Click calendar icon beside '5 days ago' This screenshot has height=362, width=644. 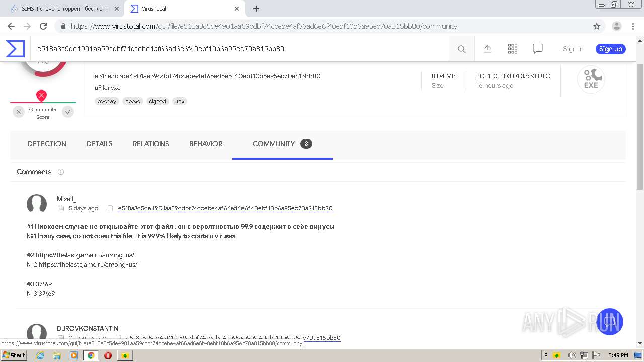[61, 208]
